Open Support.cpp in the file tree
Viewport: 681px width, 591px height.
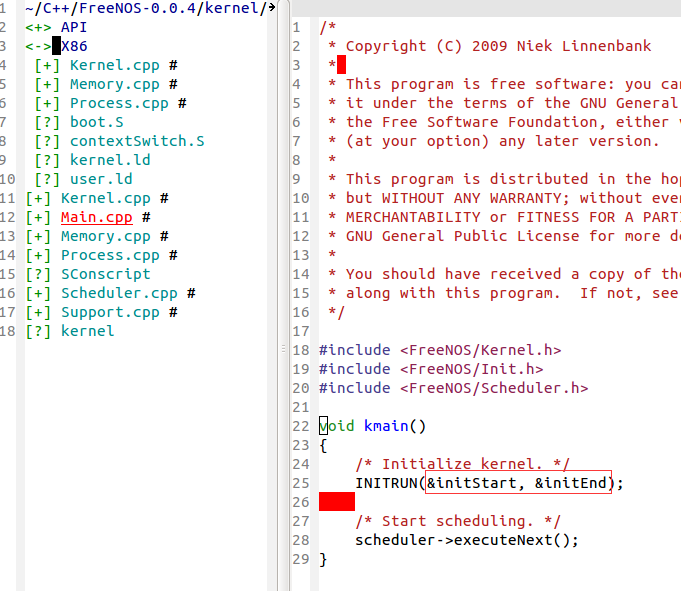110,313
